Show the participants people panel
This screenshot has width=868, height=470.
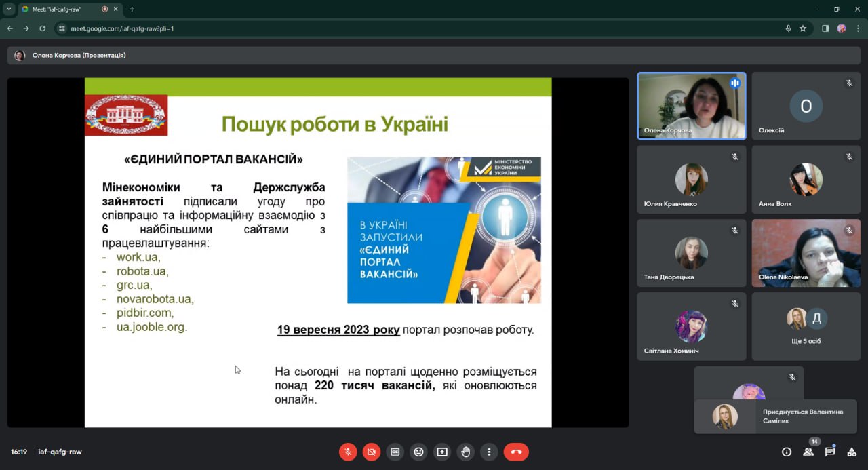coord(808,452)
